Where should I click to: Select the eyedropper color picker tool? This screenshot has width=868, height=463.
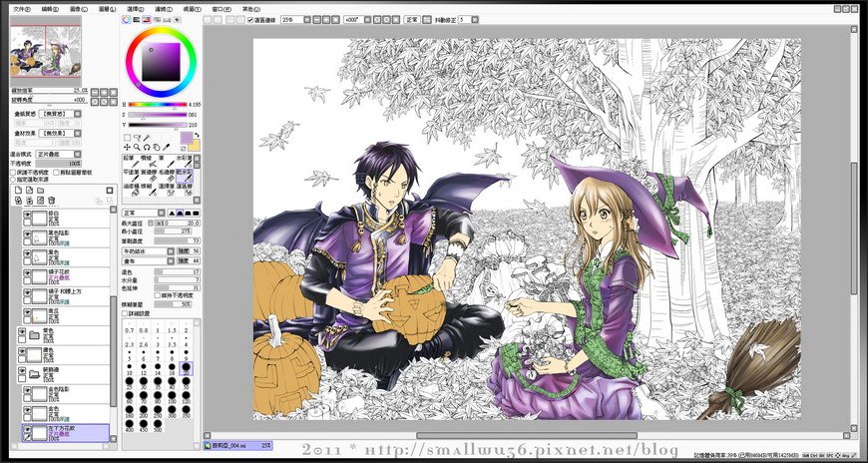pos(167,148)
